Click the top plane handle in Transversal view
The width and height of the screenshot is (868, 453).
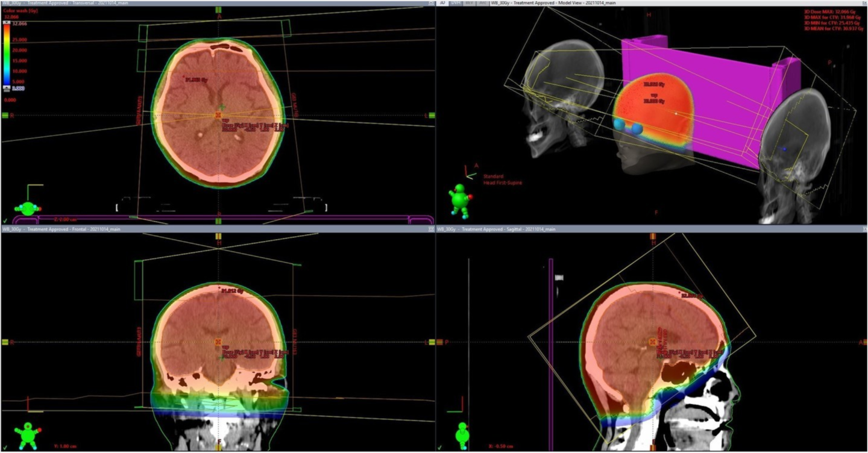pos(218,10)
